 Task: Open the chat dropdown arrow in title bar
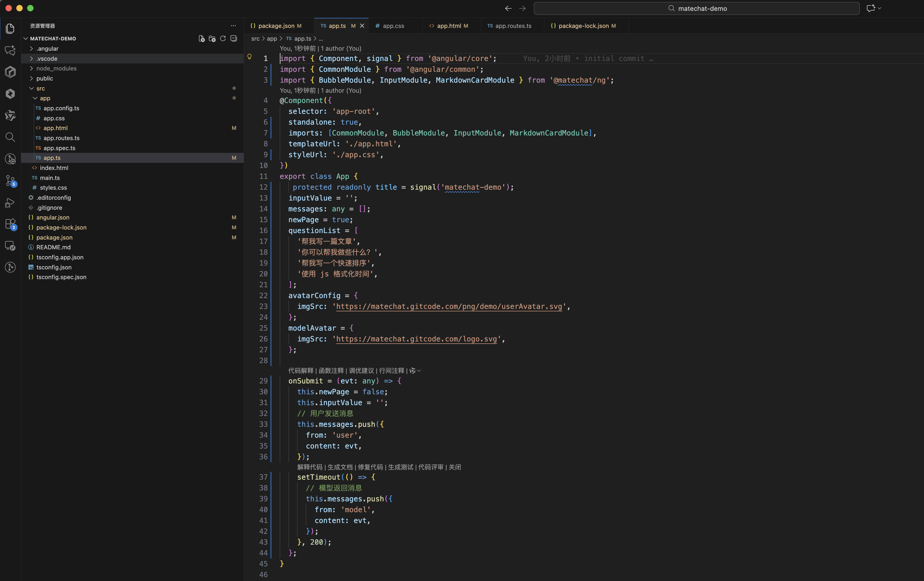(880, 8)
